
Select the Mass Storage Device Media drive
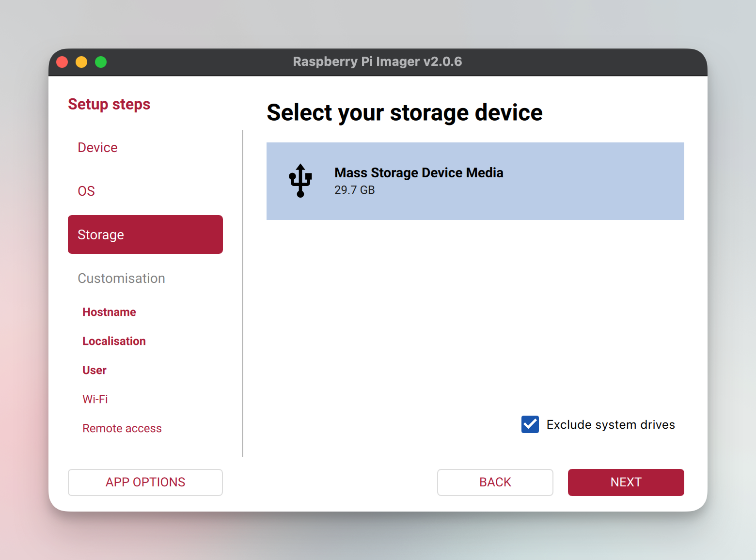pyautogui.click(x=475, y=181)
